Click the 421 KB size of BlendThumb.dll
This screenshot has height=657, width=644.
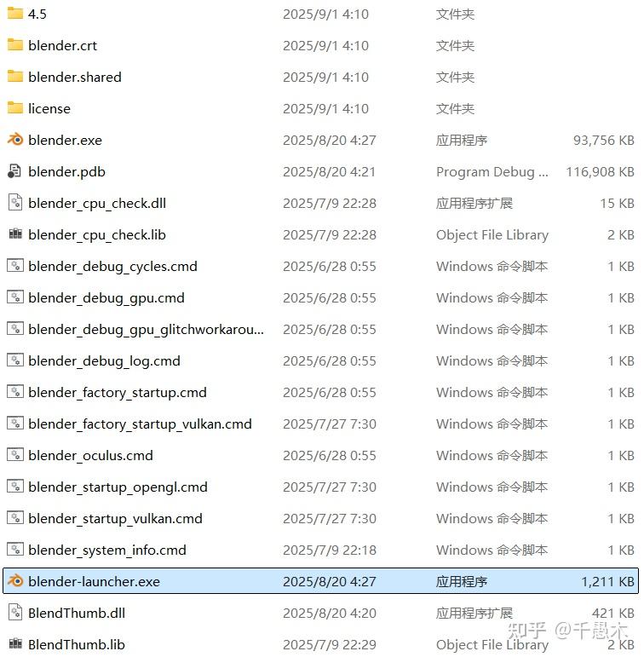click(x=612, y=613)
